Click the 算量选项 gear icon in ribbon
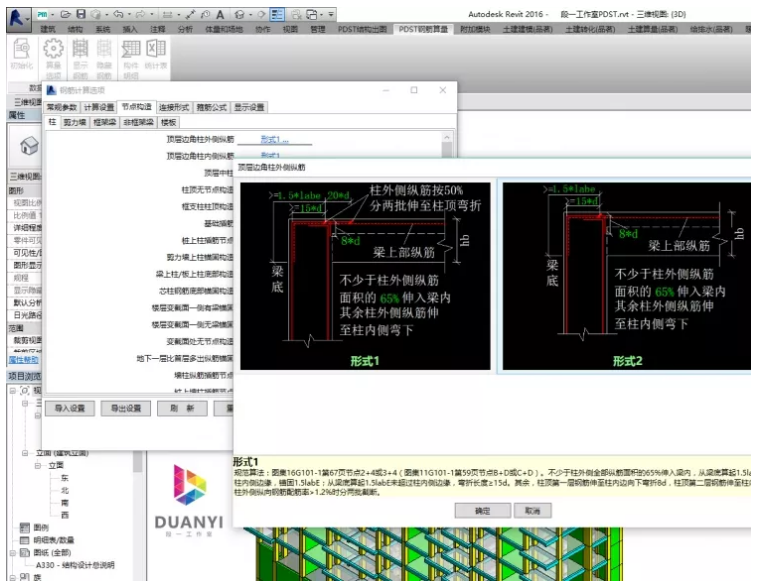The width and height of the screenshot is (758, 585). pos(53,51)
